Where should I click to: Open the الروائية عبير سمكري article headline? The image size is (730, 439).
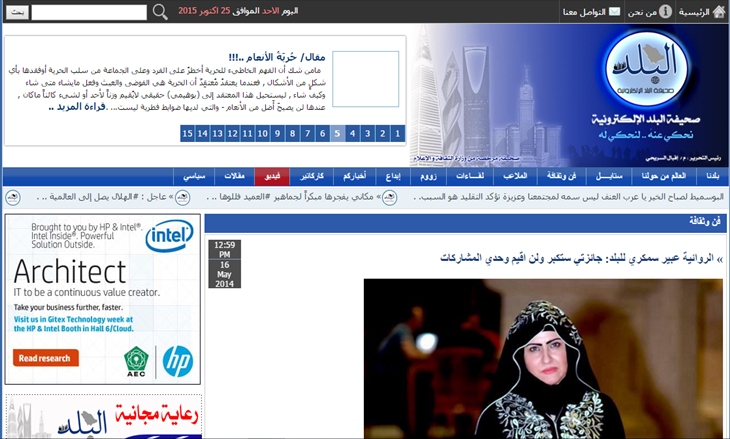tap(581, 258)
